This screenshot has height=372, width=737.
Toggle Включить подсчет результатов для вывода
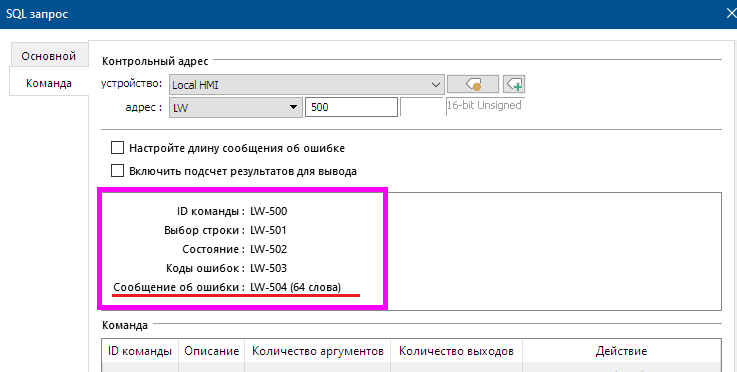click(x=117, y=170)
